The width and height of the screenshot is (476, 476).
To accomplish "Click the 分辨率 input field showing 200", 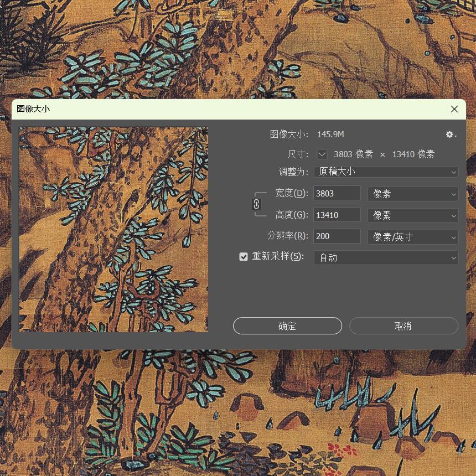I will point(337,236).
